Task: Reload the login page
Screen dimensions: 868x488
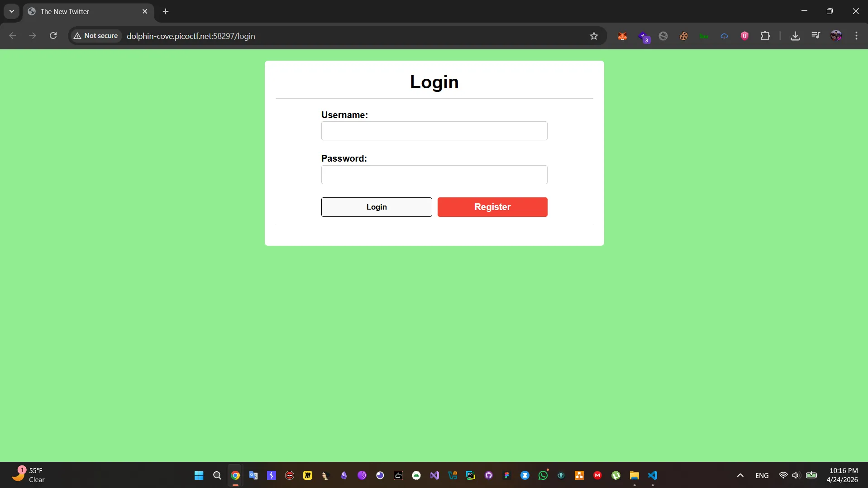Action: [53, 36]
